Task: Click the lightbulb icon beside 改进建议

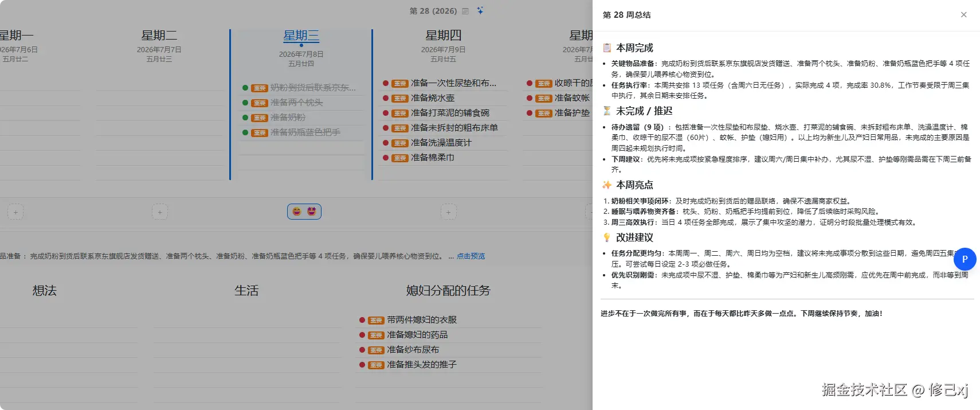Action: pyautogui.click(x=607, y=237)
